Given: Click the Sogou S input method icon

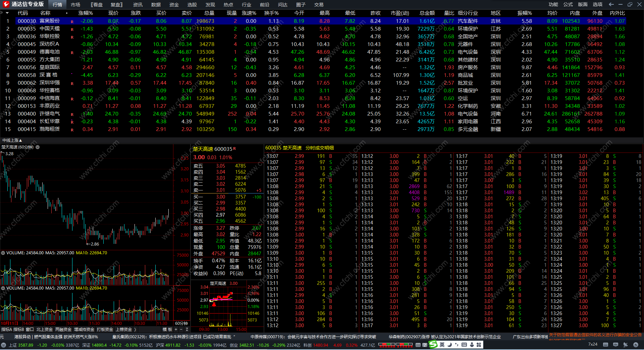Looking at the screenshot, I should click(x=433, y=344).
